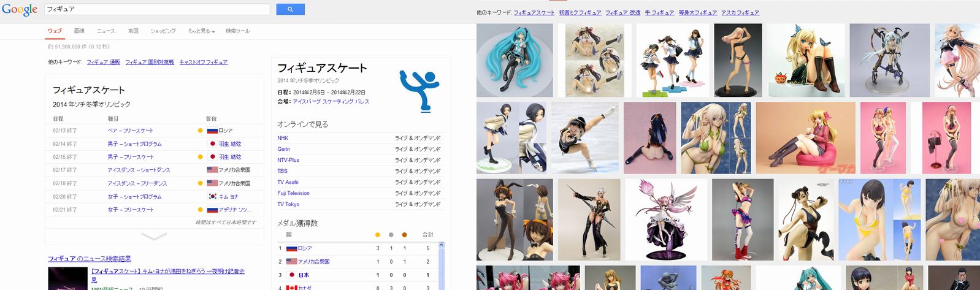Open Fuji Television viewing link
980x290 pixels.
coord(293,193)
